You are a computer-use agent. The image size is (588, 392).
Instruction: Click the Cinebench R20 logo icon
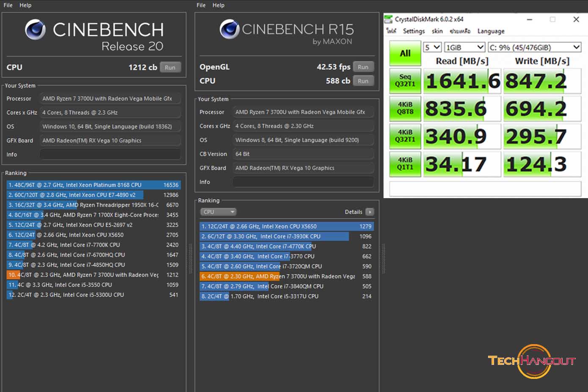pos(35,30)
